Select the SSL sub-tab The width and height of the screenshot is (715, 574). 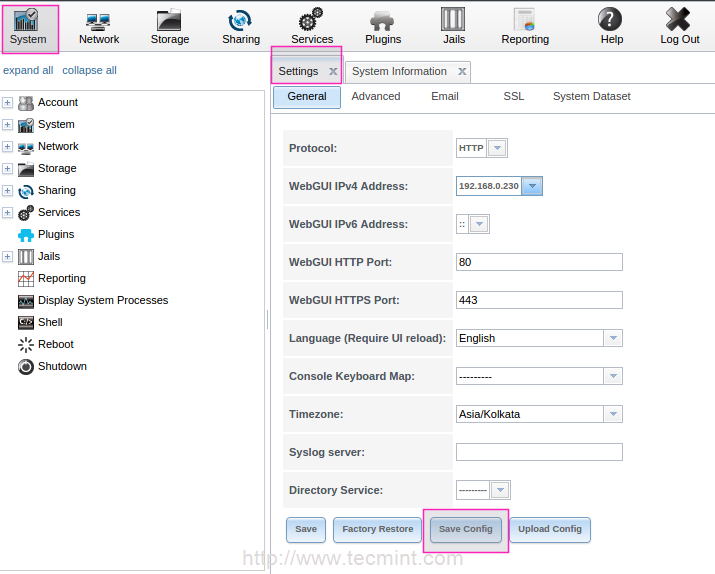513,97
